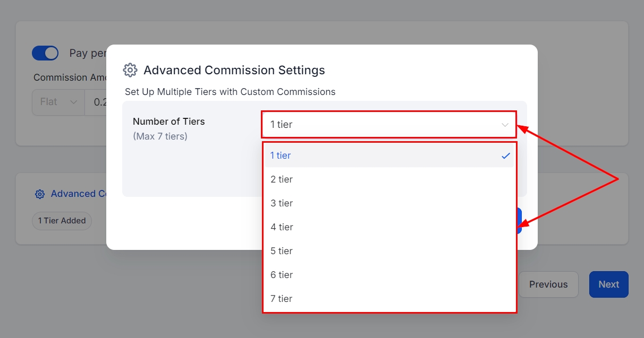This screenshot has height=338, width=644.
Task: Click the gear icon in the modal header
Action: pos(130,70)
